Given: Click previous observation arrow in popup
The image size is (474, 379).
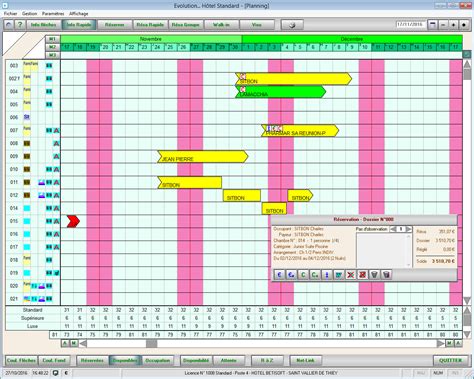Looking at the screenshot, I should click(x=393, y=229).
